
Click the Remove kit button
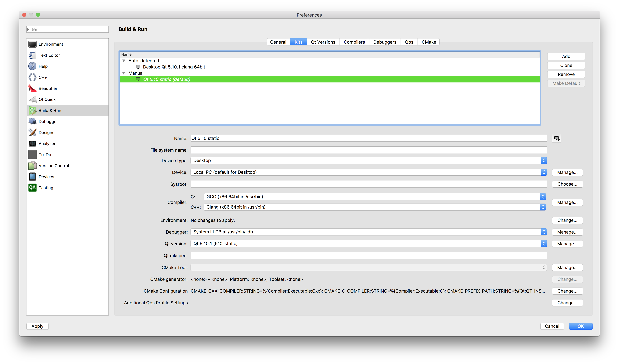click(566, 74)
